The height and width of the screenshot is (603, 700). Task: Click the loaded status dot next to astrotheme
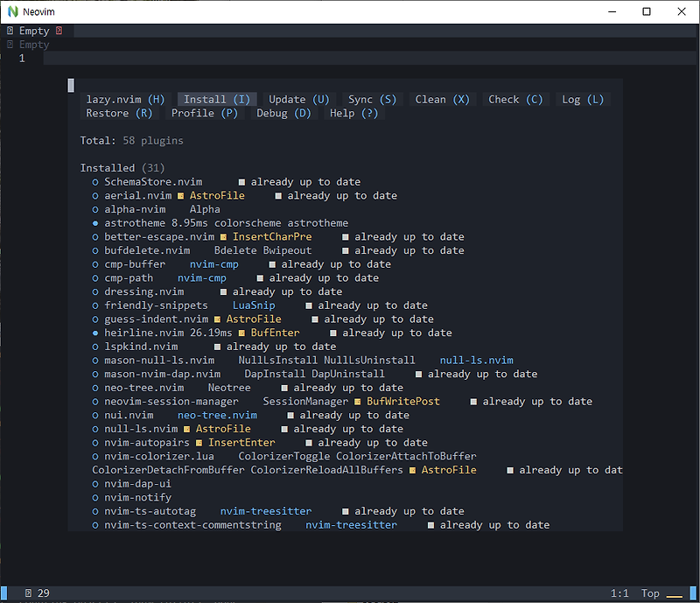[94, 222]
